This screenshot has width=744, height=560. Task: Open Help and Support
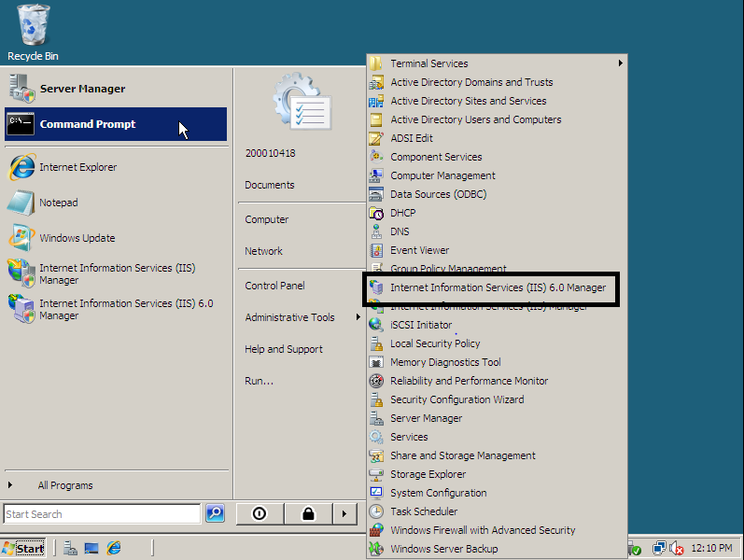point(284,349)
